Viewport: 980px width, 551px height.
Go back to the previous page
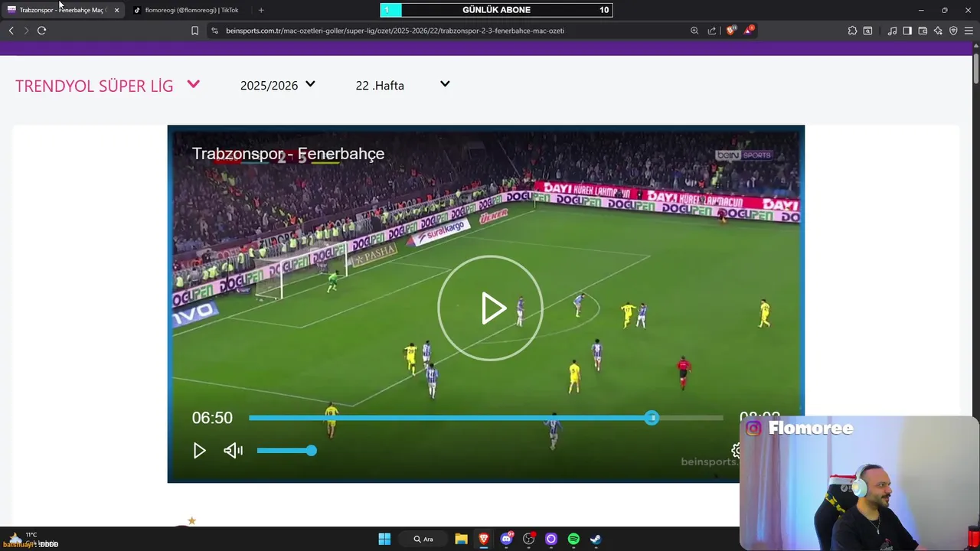[11, 31]
